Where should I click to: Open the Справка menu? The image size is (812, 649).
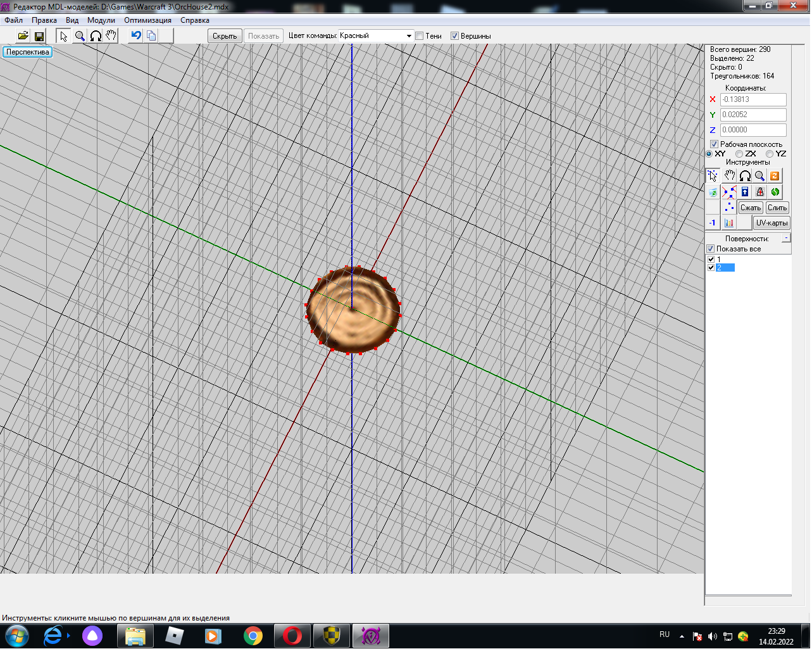coord(195,20)
